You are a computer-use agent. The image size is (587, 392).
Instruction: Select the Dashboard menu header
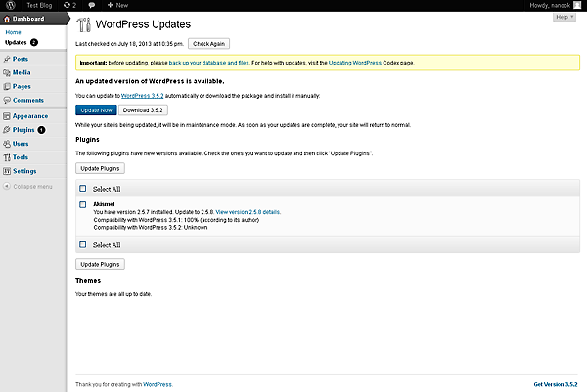click(x=33, y=19)
